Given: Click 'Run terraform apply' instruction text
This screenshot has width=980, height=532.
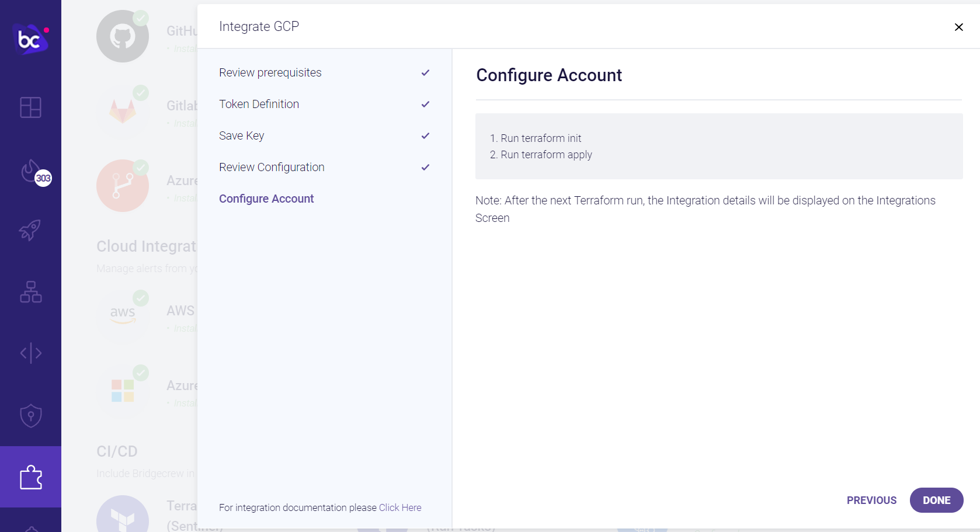Looking at the screenshot, I should [x=546, y=155].
